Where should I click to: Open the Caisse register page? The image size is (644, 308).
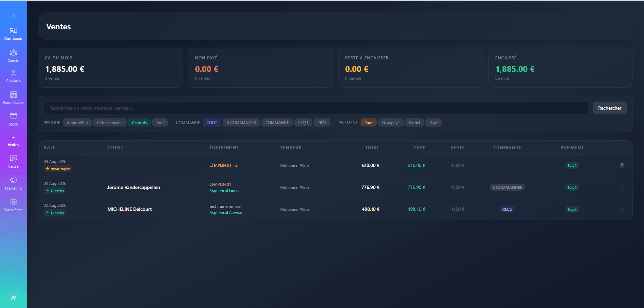(x=13, y=162)
